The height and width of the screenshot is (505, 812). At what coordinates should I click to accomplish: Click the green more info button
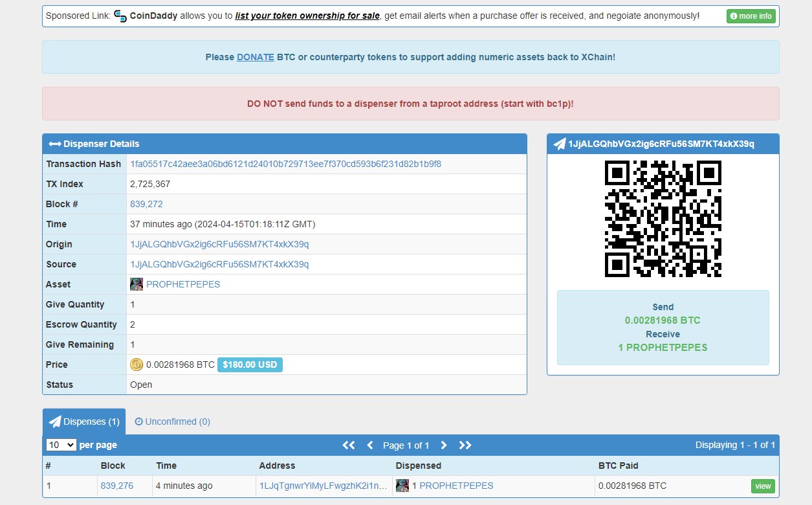click(x=751, y=16)
